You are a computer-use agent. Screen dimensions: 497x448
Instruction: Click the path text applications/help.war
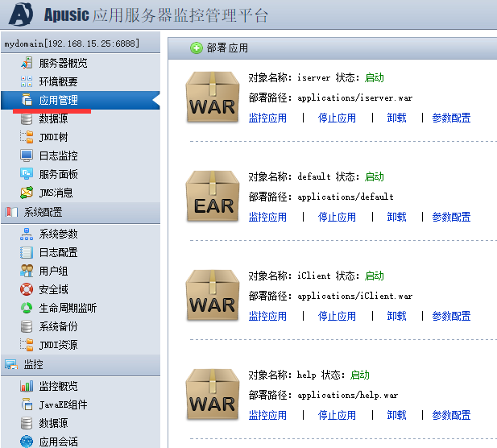pyautogui.click(x=348, y=396)
